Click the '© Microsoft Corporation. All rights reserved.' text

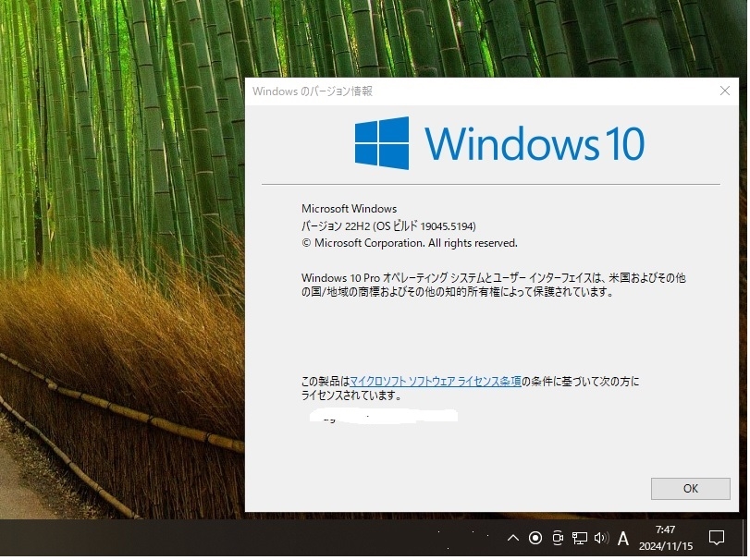[x=410, y=243]
